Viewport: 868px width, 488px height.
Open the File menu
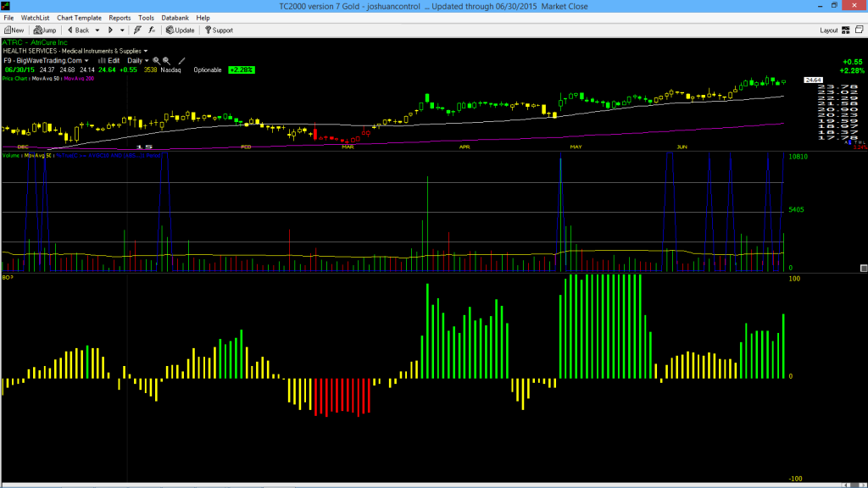click(8, 18)
